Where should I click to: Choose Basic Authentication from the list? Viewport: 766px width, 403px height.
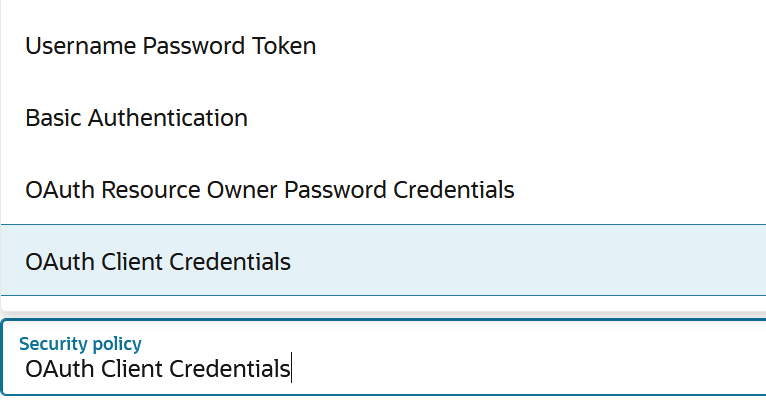137,118
